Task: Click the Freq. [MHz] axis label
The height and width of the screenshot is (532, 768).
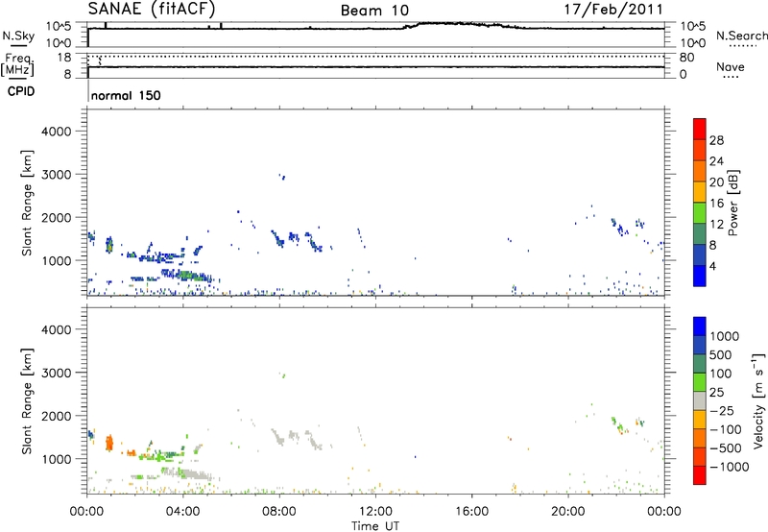Action: 17,64
